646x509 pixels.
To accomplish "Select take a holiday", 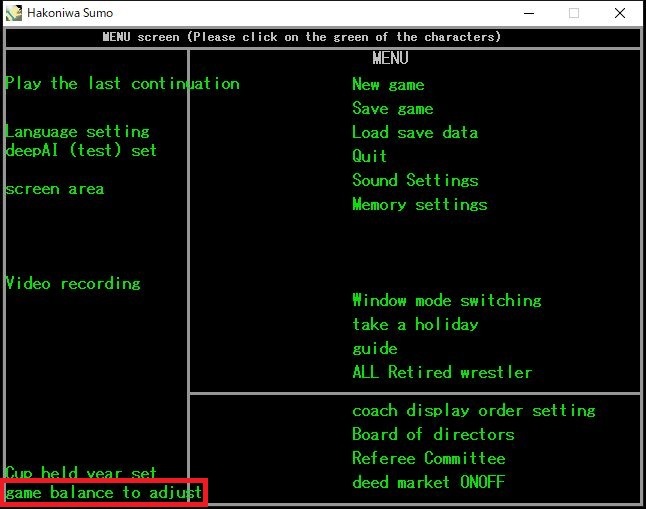I will click(x=415, y=324).
